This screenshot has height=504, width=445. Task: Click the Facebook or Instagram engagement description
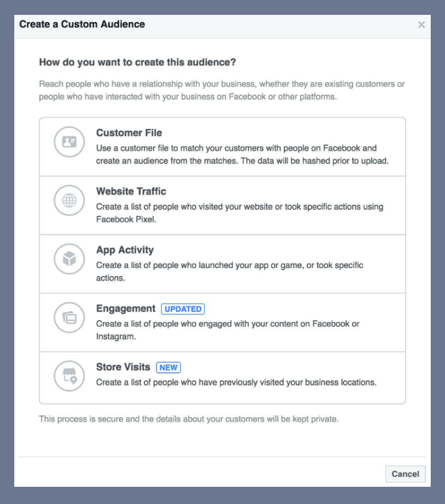[x=227, y=330]
